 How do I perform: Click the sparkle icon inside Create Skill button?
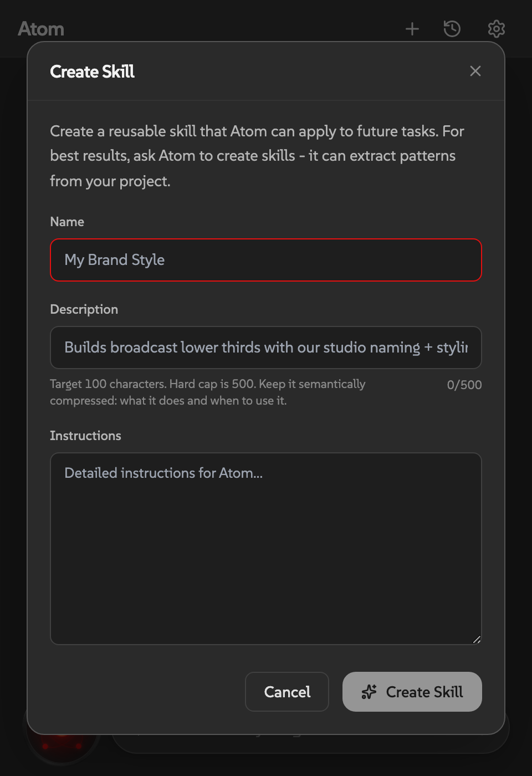[370, 692]
